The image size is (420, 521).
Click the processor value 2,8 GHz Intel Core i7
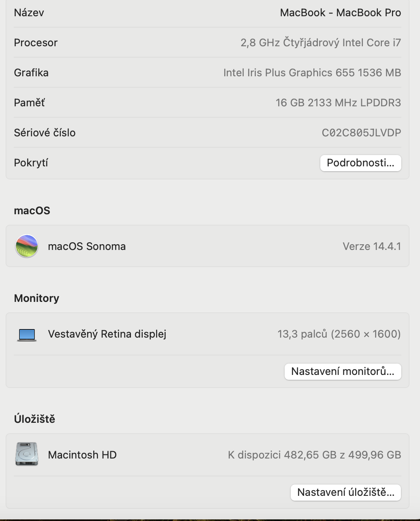point(320,43)
